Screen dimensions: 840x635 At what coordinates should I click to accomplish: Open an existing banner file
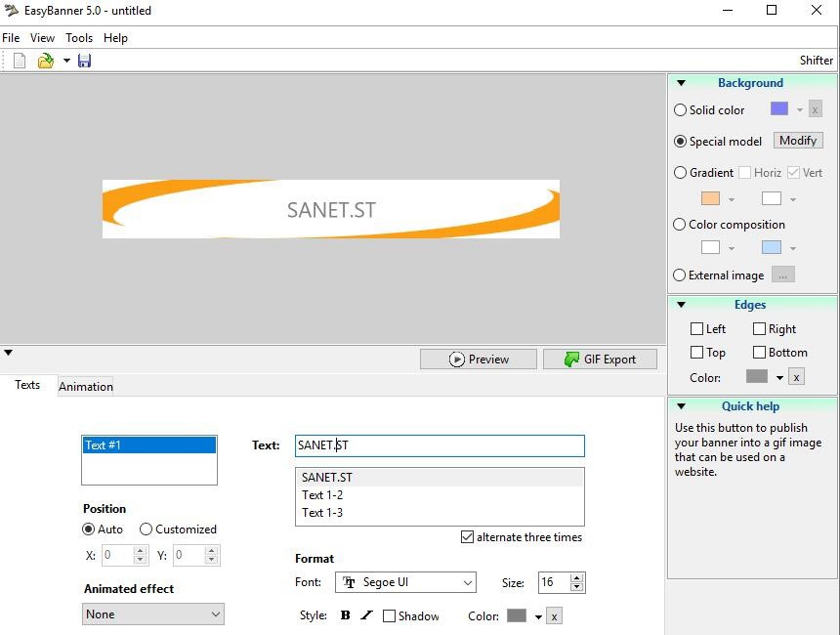tap(46, 61)
